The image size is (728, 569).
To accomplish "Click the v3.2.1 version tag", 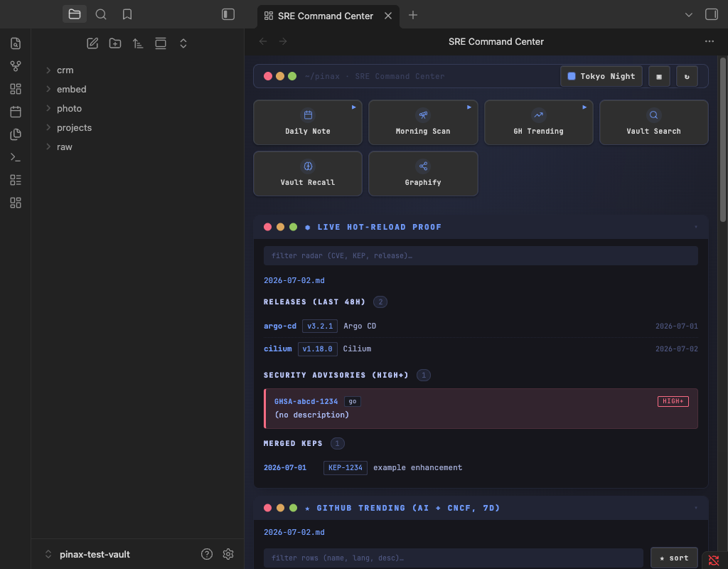I will pyautogui.click(x=320, y=326).
